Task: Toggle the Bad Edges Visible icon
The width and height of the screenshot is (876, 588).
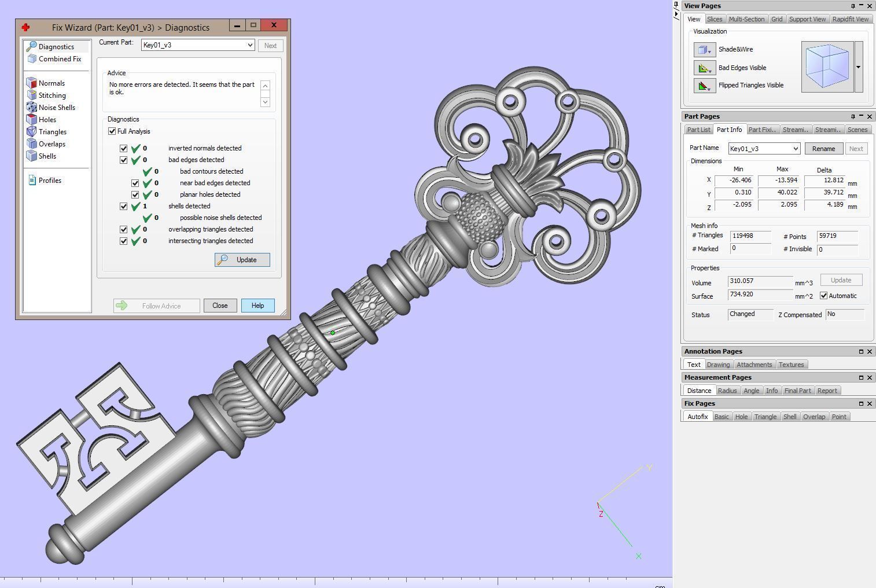Action: [x=704, y=68]
